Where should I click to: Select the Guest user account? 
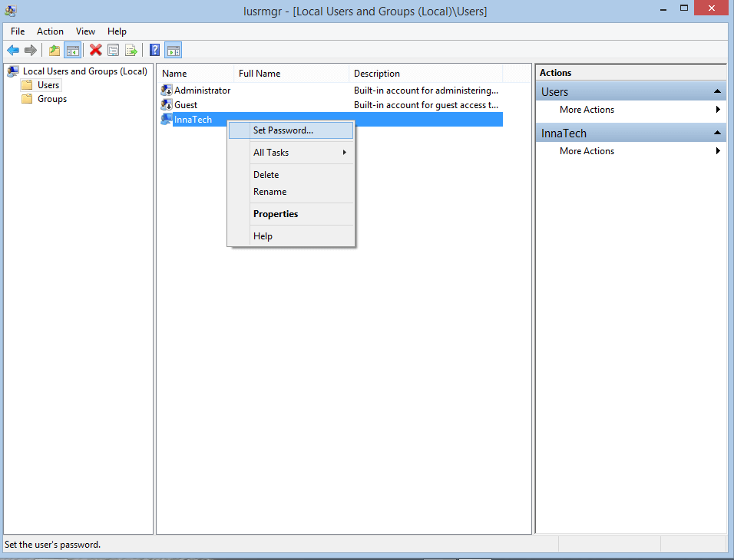pos(185,105)
